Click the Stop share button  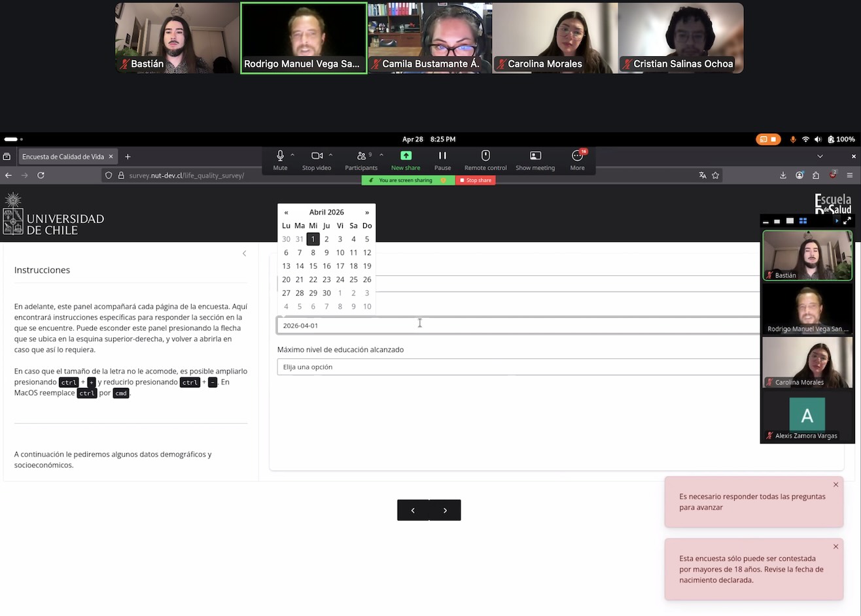pos(476,180)
